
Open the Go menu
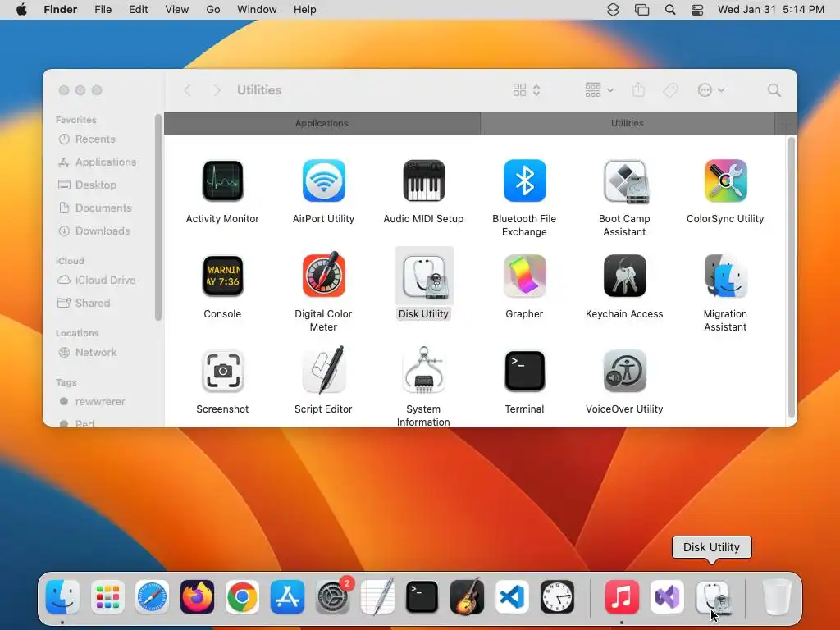(213, 10)
